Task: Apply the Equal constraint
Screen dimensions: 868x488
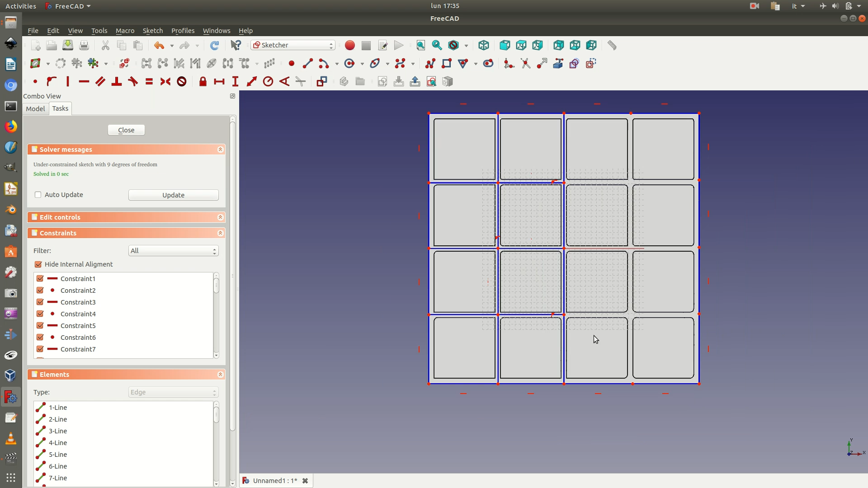Action: [149, 82]
